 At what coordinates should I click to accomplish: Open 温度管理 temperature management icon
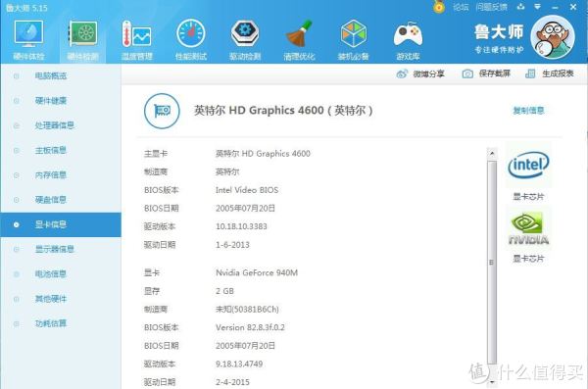(x=137, y=39)
